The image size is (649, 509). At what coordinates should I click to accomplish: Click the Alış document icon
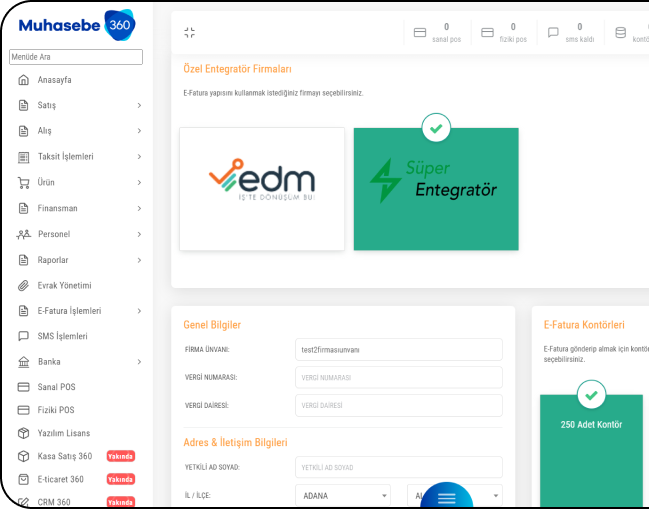click(x=24, y=131)
